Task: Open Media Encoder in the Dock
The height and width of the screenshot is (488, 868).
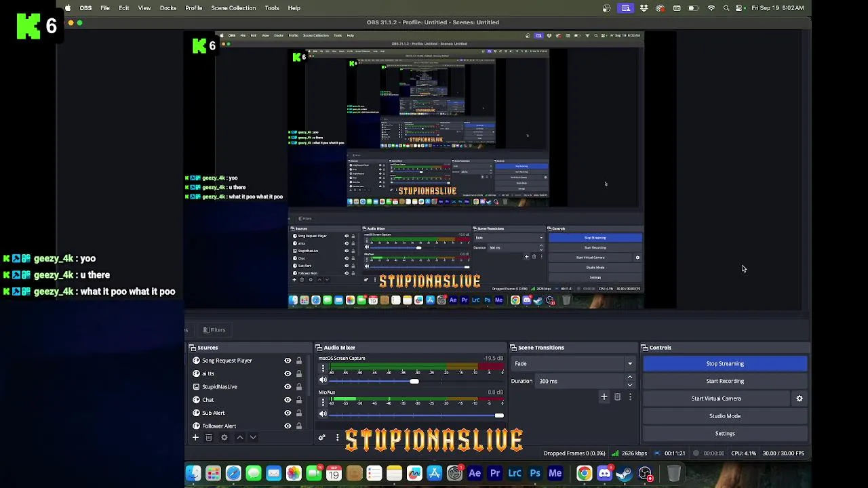Action: 555,474
